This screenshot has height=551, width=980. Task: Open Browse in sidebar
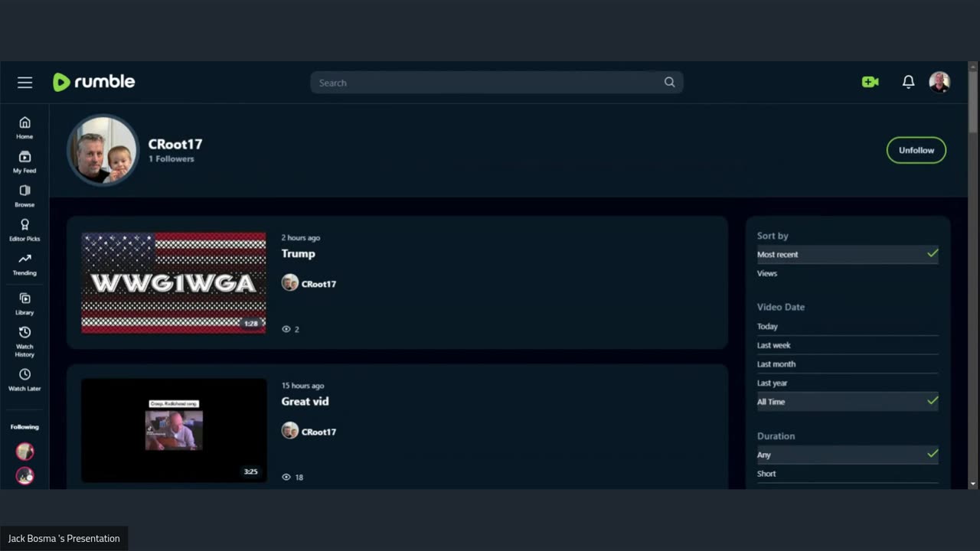pyautogui.click(x=24, y=196)
